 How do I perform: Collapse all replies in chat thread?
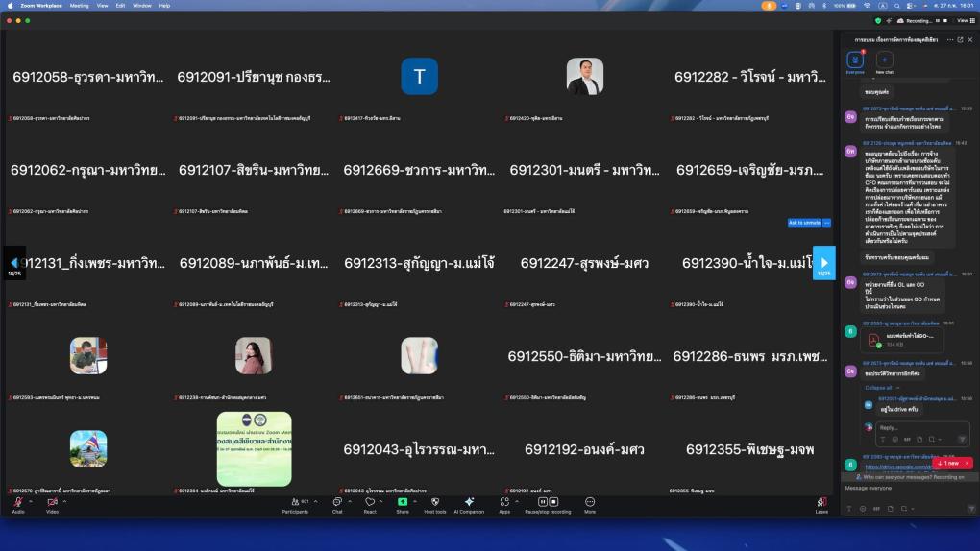point(879,387)
